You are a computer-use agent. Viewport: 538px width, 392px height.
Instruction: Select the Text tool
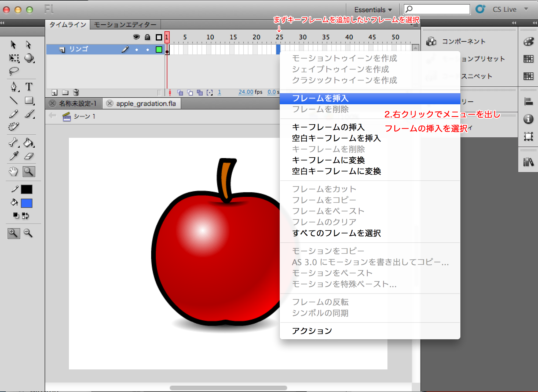click(29, 87)
